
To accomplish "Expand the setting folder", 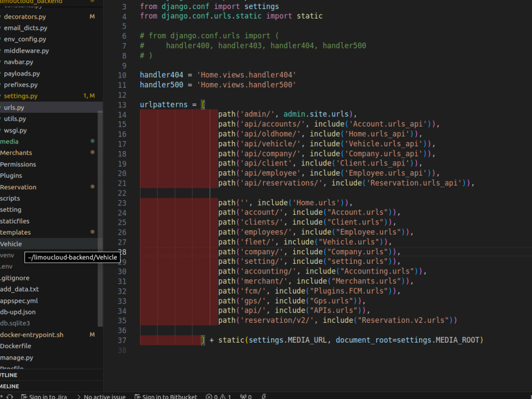I will pos(11,209).
